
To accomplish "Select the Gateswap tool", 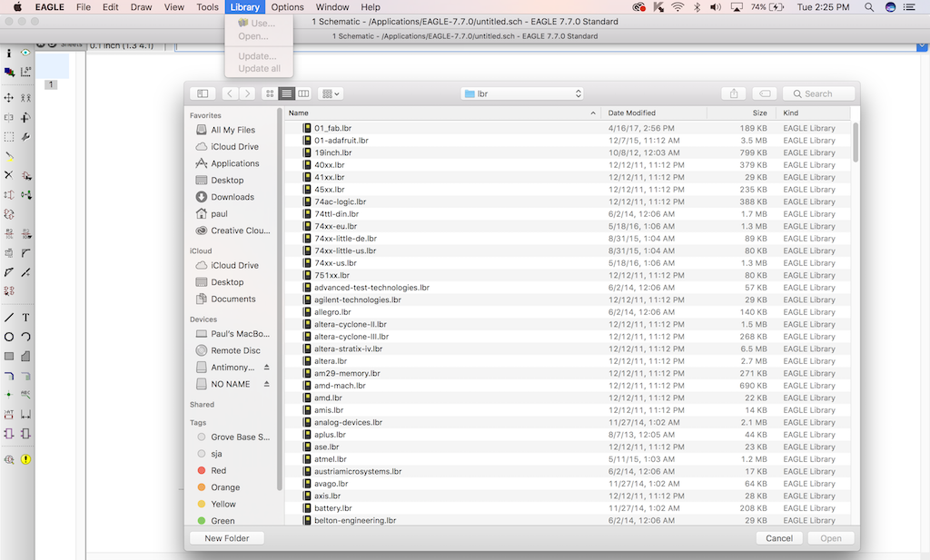I will click(9, 214).
